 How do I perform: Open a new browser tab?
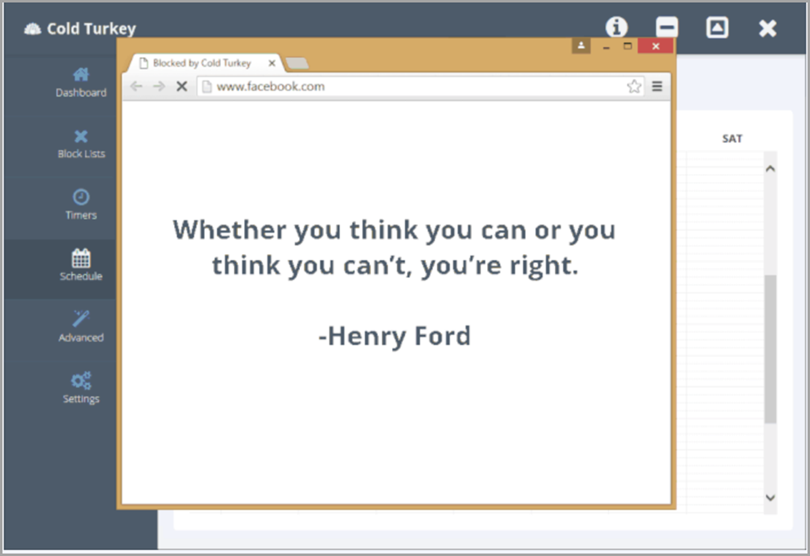point(297,64)
